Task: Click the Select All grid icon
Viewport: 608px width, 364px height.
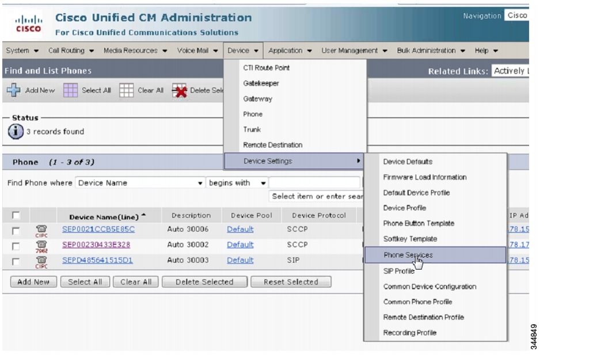Action: coord(71,90)
